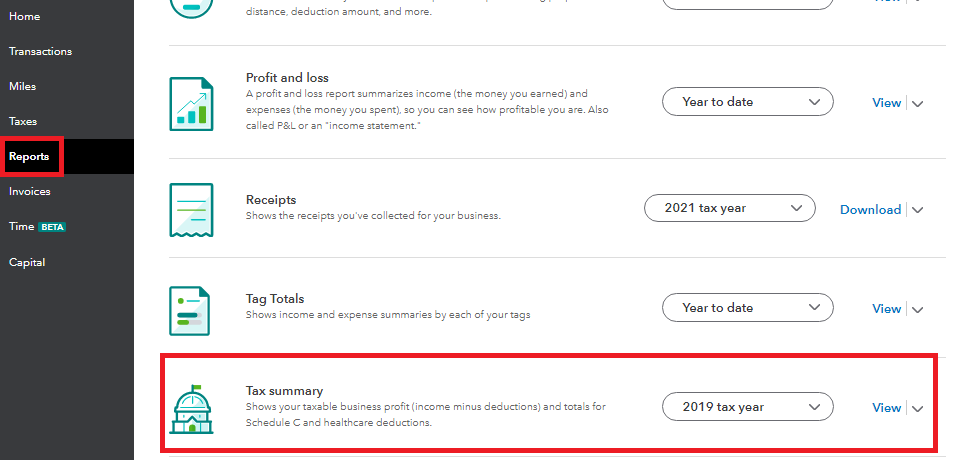Expand the chevron next to Tax summary View
The width and height of the screenshot is (965, 460).
click(x=918, y=408)
